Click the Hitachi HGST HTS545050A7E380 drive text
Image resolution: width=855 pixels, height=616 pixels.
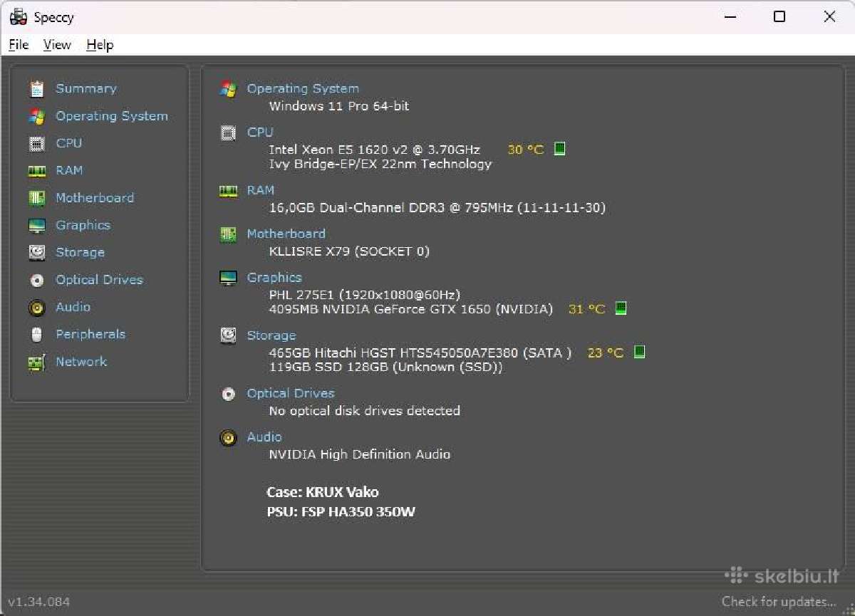pyautogui.click(x=420, y=353)
